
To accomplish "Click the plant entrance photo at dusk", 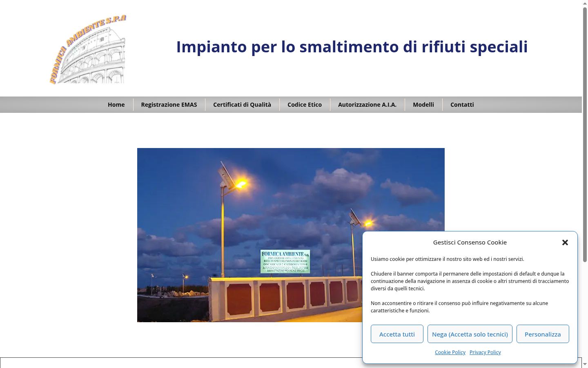I will click(x=291, y=235).
